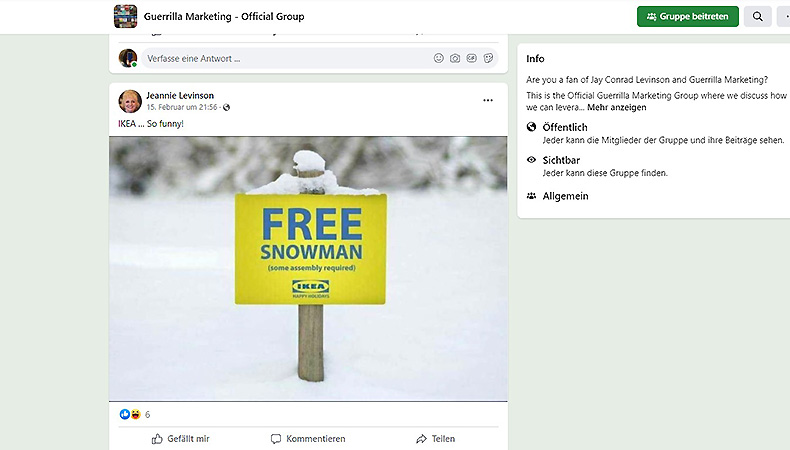Select the Allgemein group type entry

565,196
